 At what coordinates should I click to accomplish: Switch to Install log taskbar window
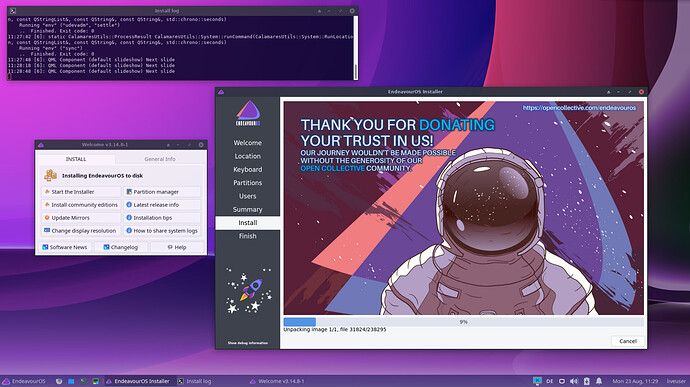point(195,381)
